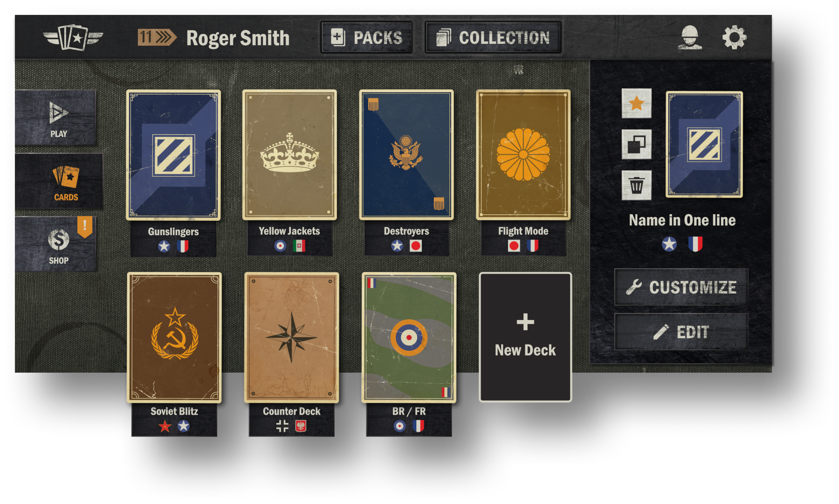Open the Packs screen

click(366, 37)
